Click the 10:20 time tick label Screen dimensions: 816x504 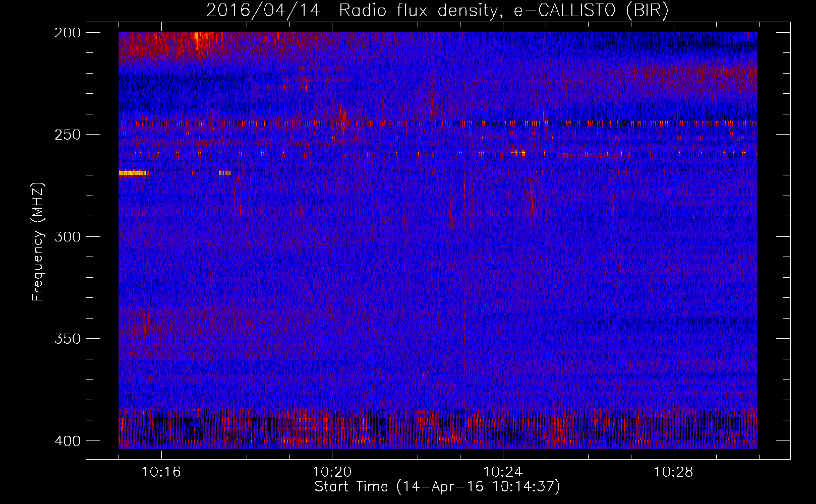pyautogui.click(x=332, y=472)
